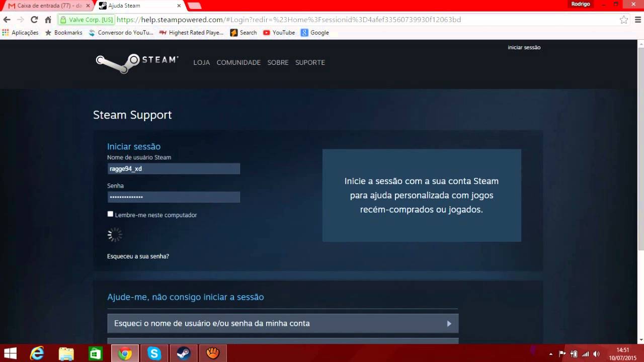Screen dimensions: 644x362
Task: Open the Bookmarks folder in the bookmarks bar
Action: 63,33
